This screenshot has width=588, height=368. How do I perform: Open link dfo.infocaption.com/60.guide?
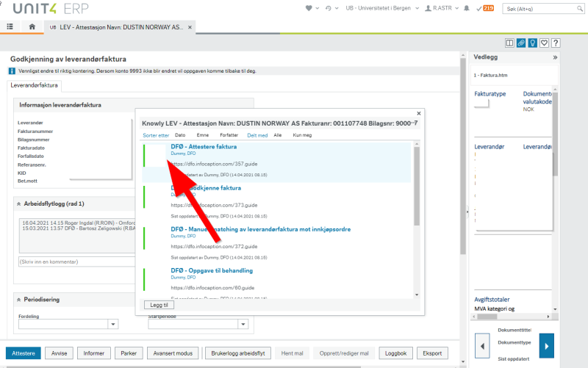click(x=212, y=288)
